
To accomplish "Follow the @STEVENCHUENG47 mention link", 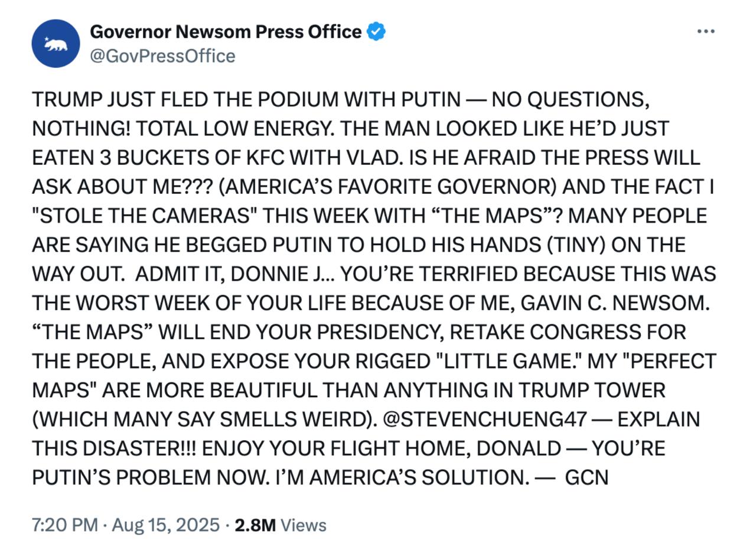I will [x=485, y=419].
